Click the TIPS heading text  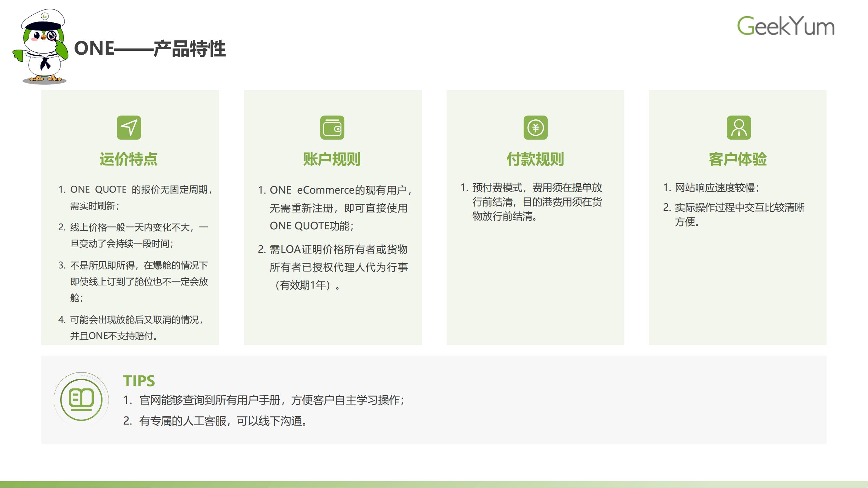(x=139, y=381)
